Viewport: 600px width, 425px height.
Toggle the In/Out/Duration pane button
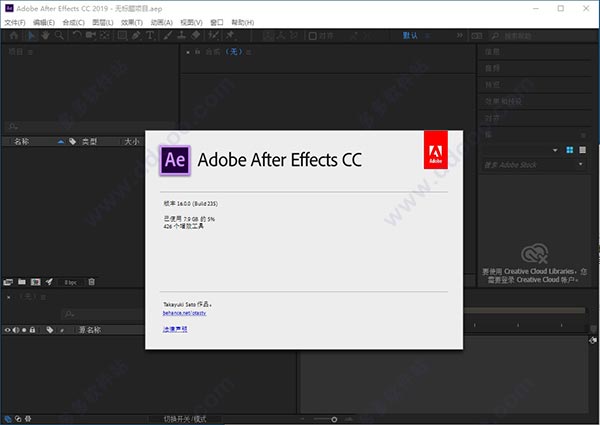(28, 419)
